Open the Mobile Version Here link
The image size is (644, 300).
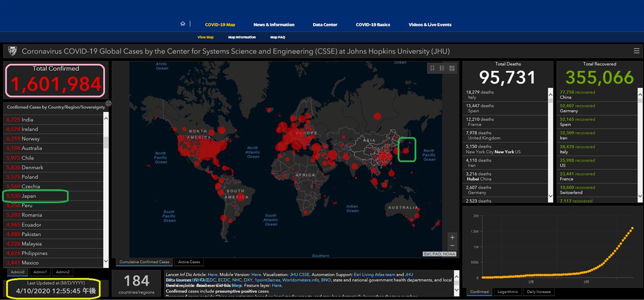[257, 275]
